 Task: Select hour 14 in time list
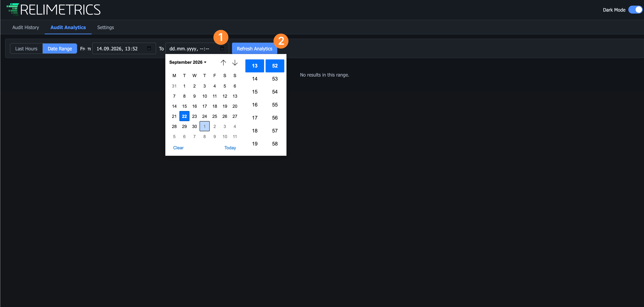pos(255,79)
